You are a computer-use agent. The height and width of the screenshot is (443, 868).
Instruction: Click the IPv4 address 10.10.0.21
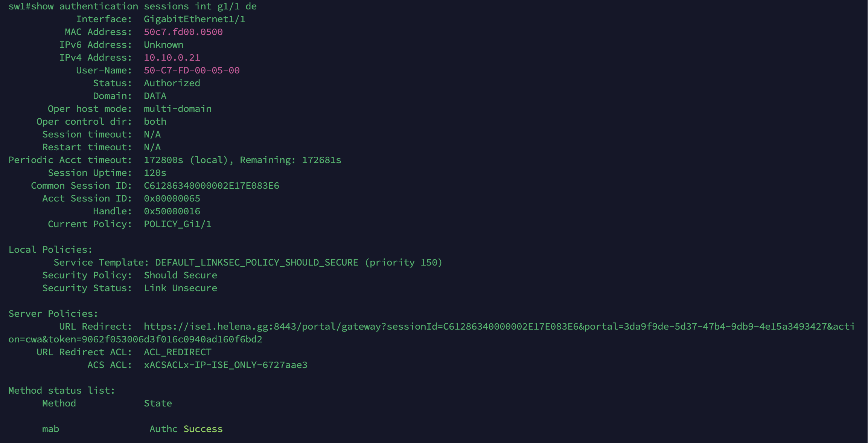(x=172, y=58)
